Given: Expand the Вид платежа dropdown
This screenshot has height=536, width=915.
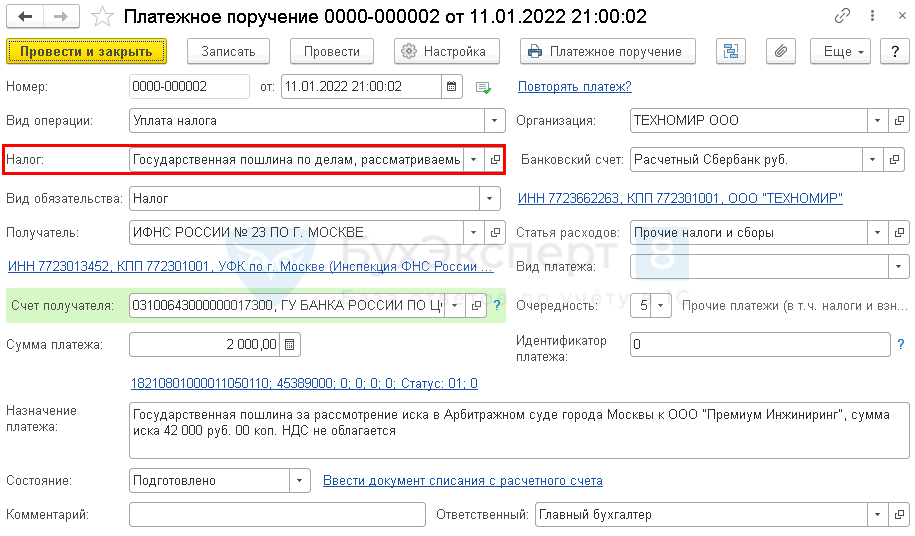Looking at the screenshot, I should (x=898, y=267).
